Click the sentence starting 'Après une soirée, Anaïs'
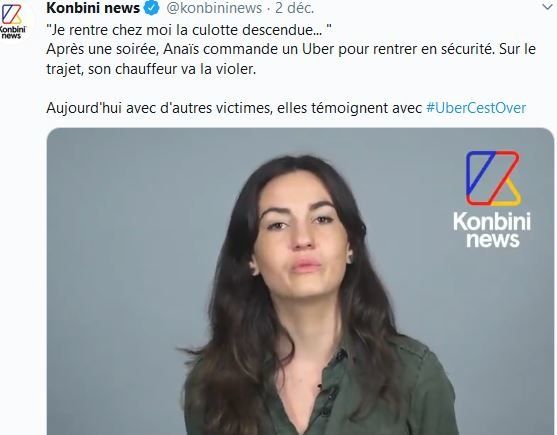Image resolution: width=557 pixels, height=435 pixels. [291, 49]
